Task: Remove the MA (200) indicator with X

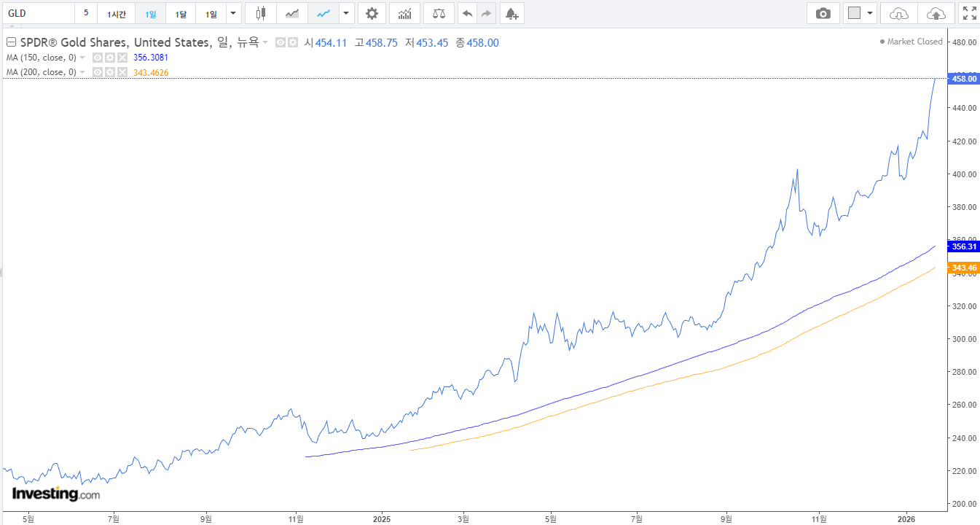Action: pos(122,72)
